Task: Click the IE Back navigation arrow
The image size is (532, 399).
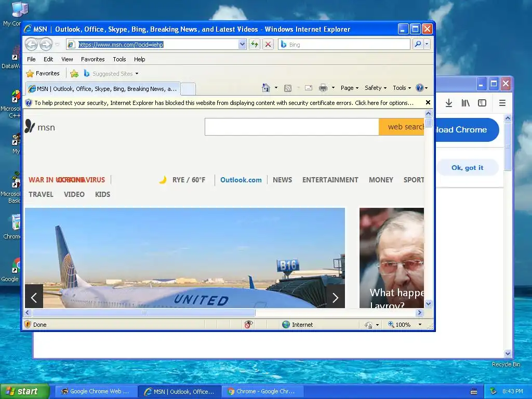Action: click(32, 44)
